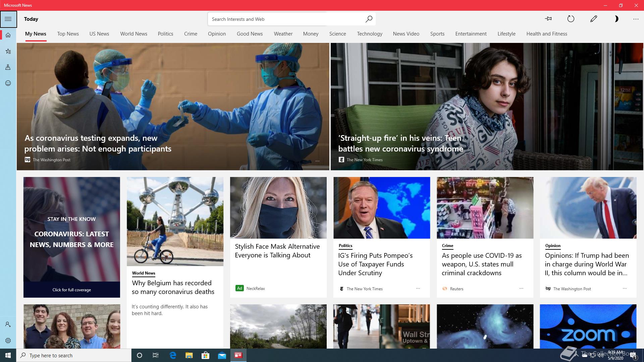Go to Home in the sidebar
The width and height of the screenshot is (644, 362).
[x=8, y=35]
